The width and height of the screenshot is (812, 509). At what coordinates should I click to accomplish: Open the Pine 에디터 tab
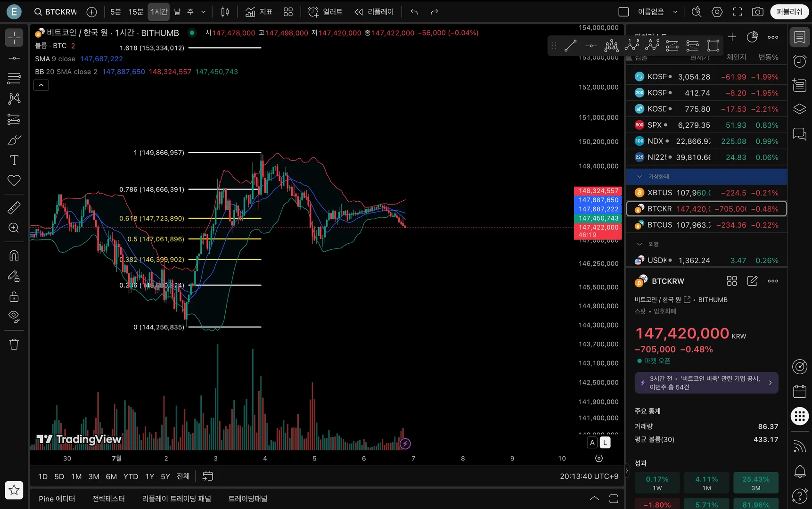point(57,499)
